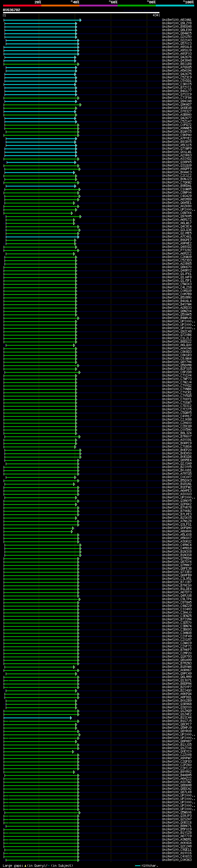Click the cyan alignment bar for UniRef100_B1SC44

coord(38,718)
